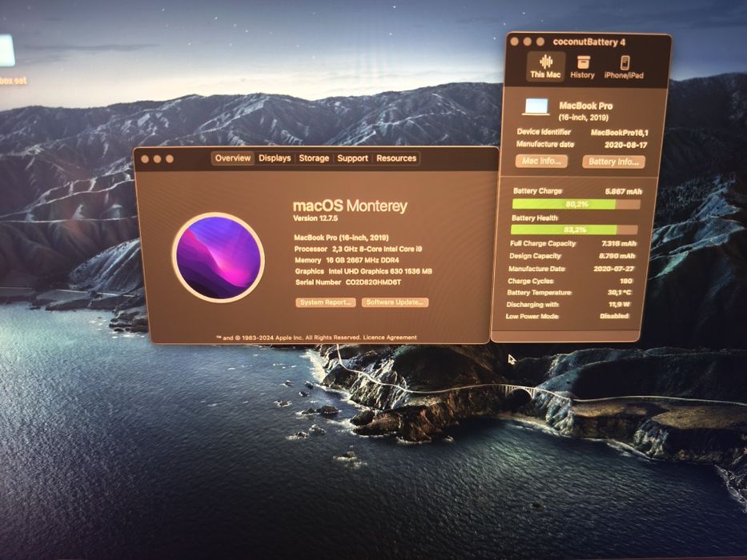Close the About This Mac window

[145, 159]
